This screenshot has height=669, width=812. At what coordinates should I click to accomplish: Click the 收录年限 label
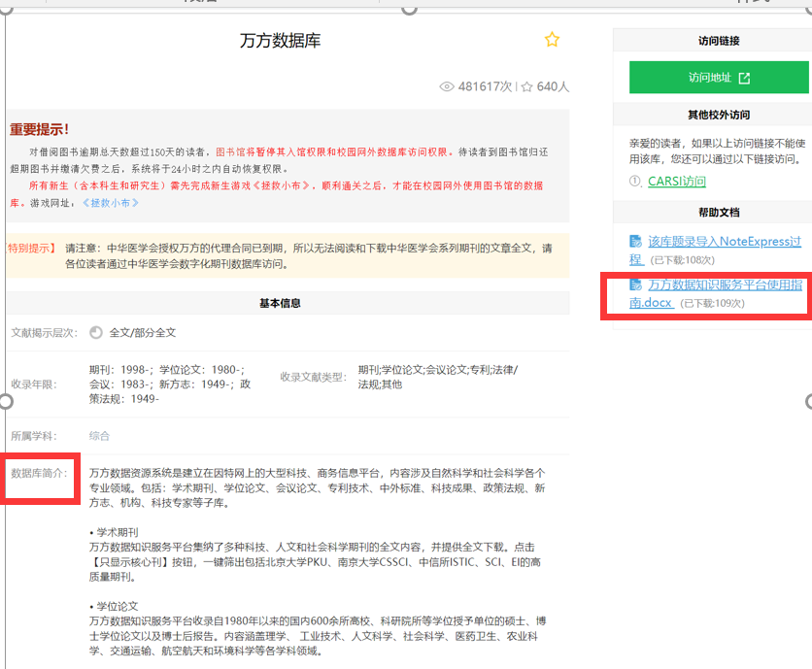[34, 385]
